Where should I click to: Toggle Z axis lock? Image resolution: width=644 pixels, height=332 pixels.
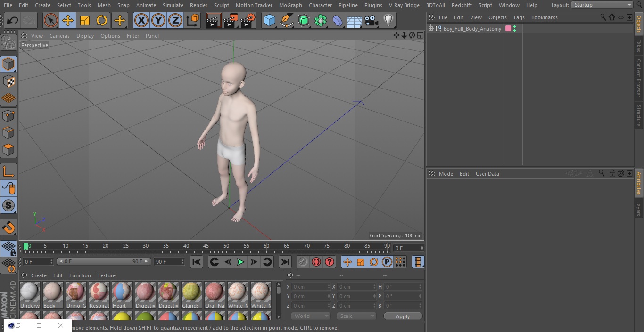[x=175, y=21]
